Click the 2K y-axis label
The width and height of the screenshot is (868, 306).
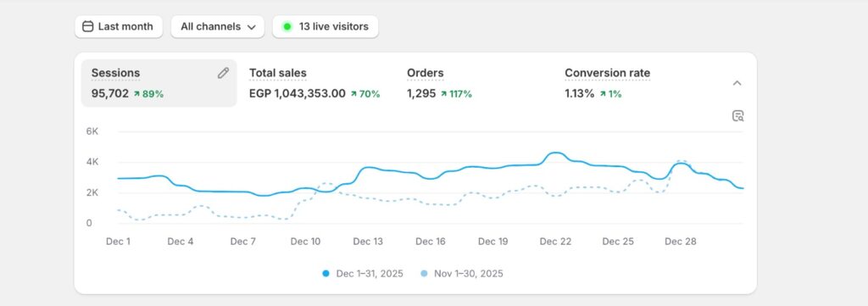pos(92,193)
